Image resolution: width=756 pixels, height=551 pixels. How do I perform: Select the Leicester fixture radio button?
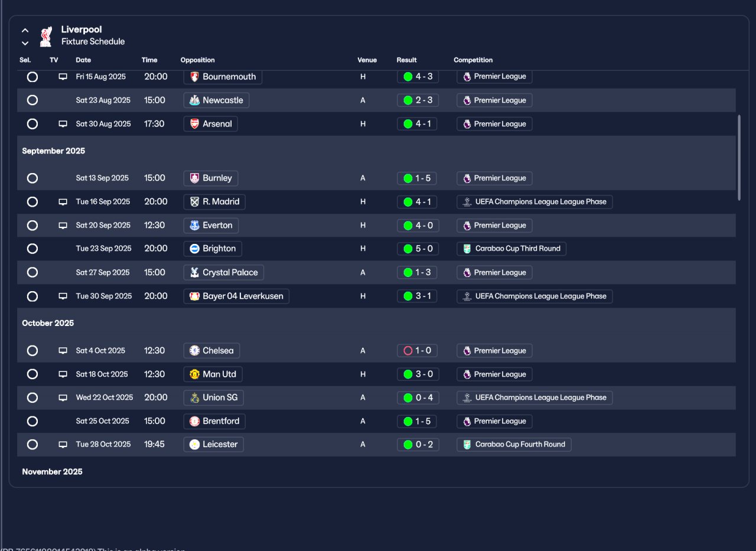pos(32,445)
